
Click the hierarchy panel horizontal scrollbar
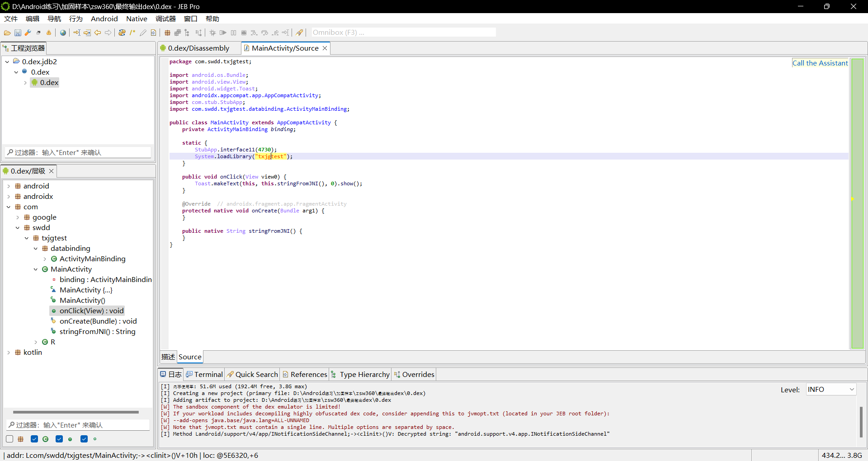pos(76,412)
